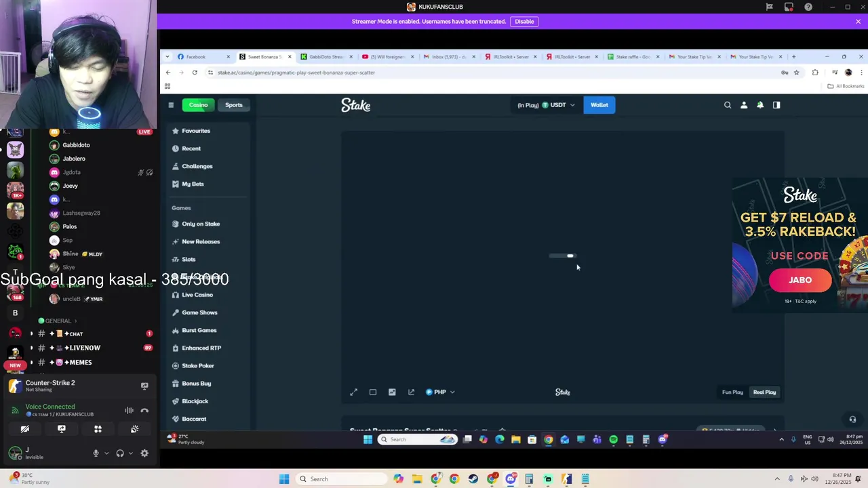Bookmark this page with the star
This screenshot has height=488, width=868.
797,73
